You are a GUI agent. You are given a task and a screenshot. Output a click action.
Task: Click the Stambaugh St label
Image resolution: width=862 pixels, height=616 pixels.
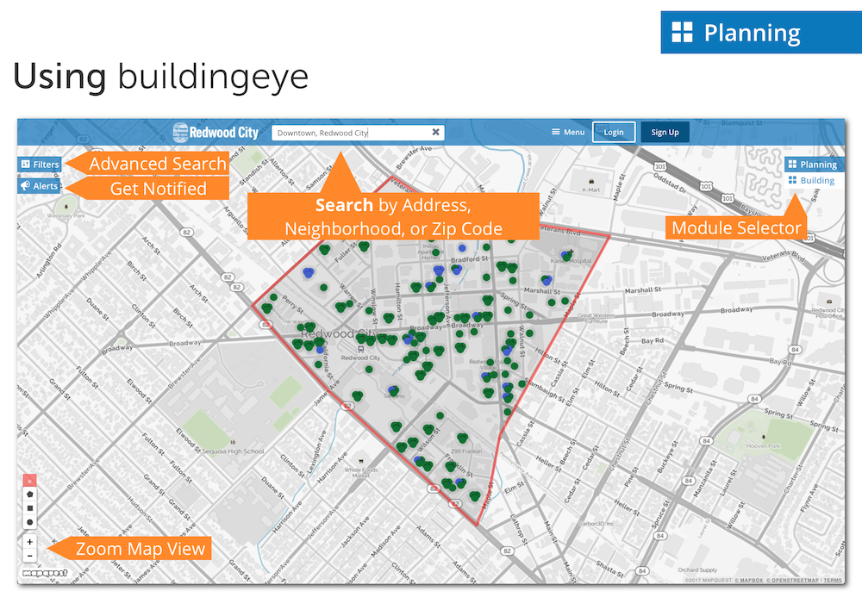(x=544, y=389)
